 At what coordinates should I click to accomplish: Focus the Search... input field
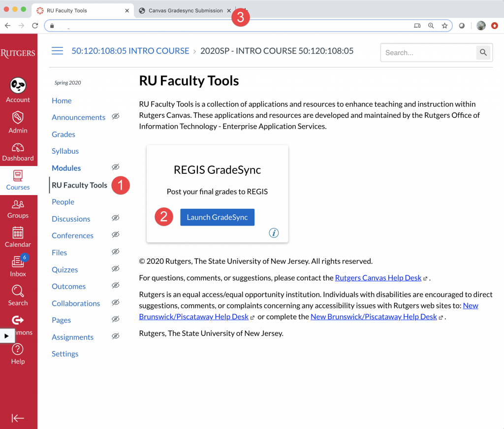pyautogui.click(x=429, y=52)
